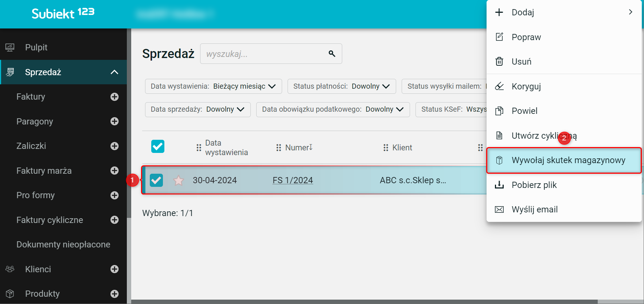Select Pobierz plik in the menu

564,185
